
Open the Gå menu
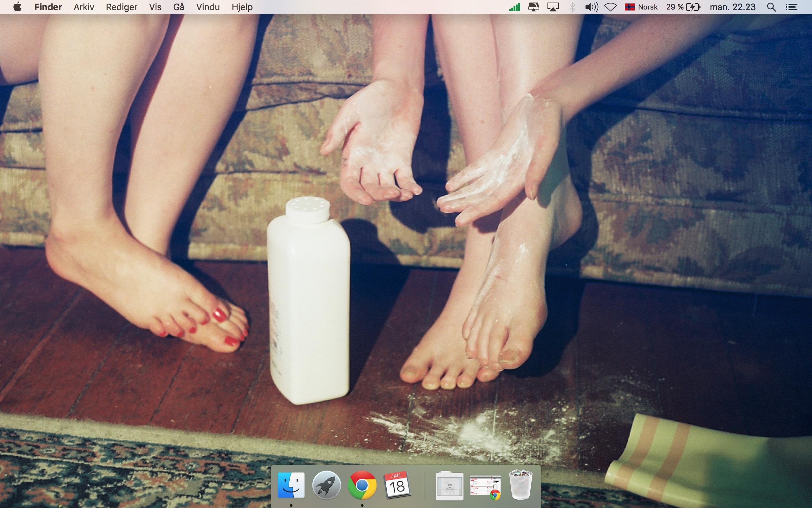(179, 7)
